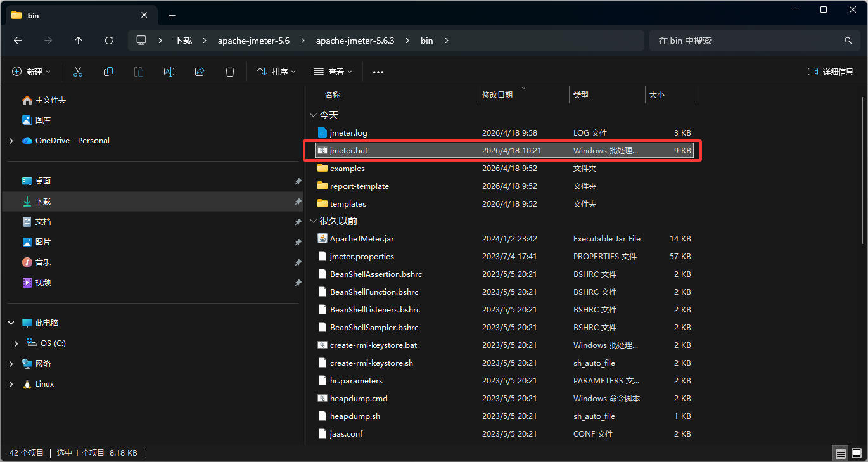Click the examples folder icon
This screenshot has width=868, height=462.
(322, 169)
